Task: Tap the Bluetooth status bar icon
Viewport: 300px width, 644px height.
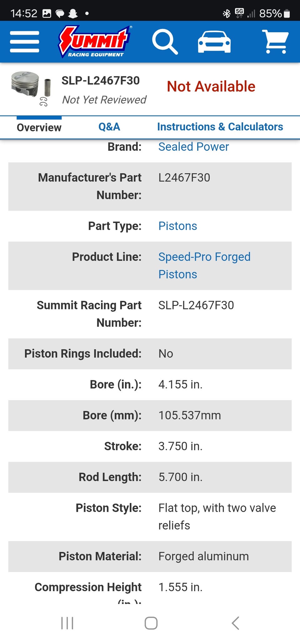Action: [x=226, y=13]
